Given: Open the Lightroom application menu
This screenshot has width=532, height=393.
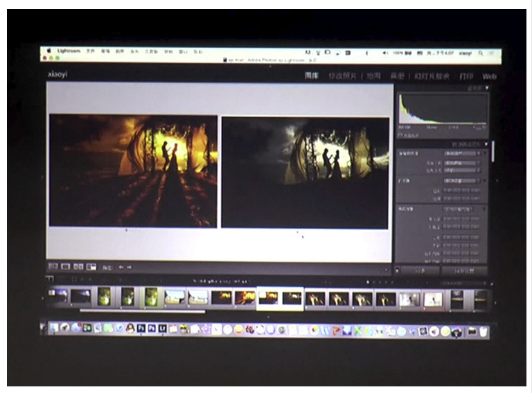Looking at the screenshot, I should tap(69, 51).
